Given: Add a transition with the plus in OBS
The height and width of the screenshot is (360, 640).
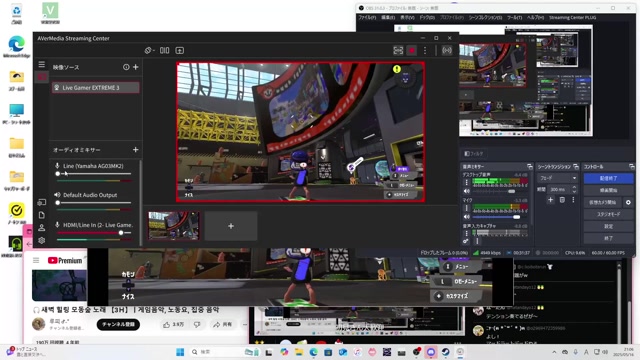Looking at the screenshot, I should [x=550, y=200].
